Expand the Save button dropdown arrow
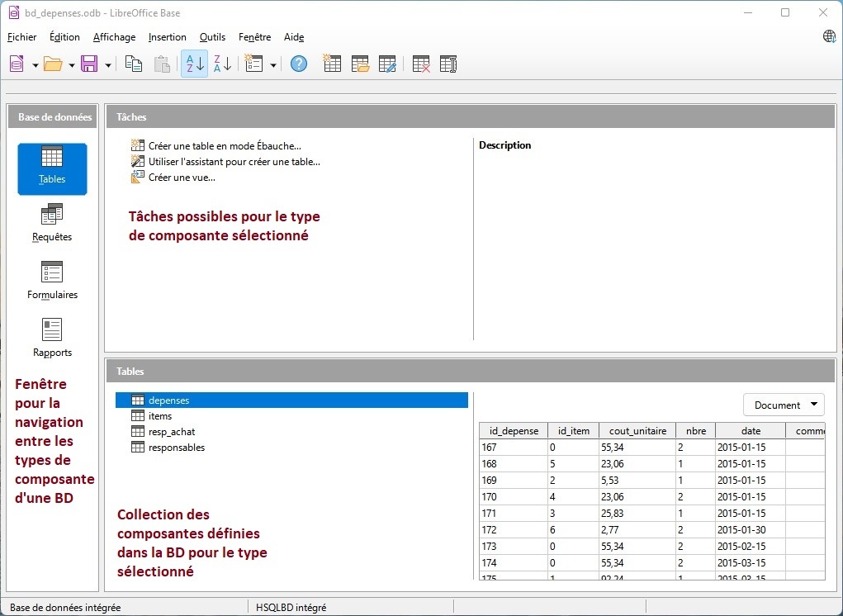 [108, 64]
